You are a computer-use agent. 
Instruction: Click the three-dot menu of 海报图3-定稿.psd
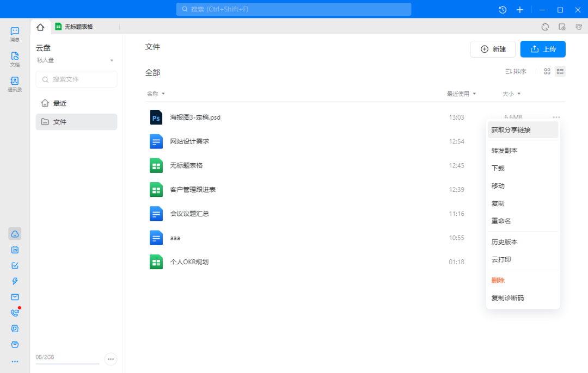[556, 117]
